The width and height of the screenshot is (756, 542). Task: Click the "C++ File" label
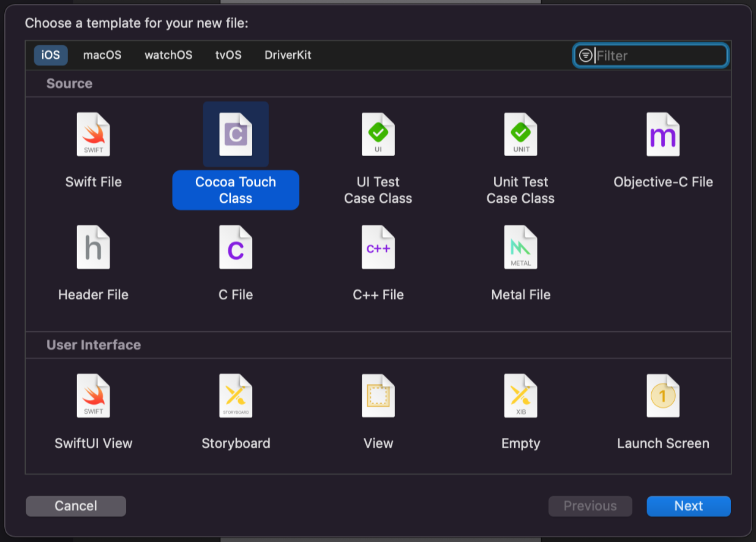pos(378,295)
